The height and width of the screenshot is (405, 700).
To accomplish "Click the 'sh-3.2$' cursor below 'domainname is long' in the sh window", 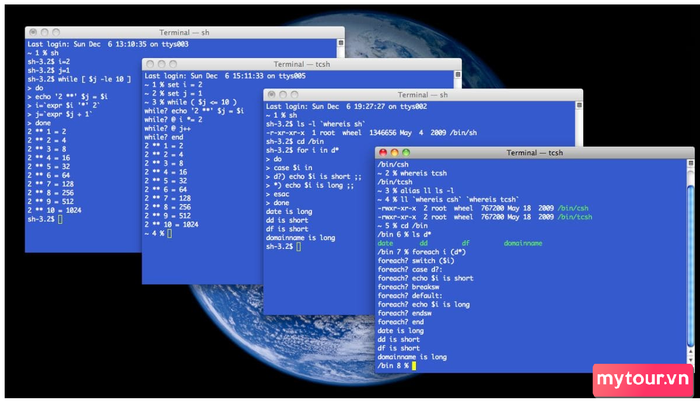I will (299, 246).
